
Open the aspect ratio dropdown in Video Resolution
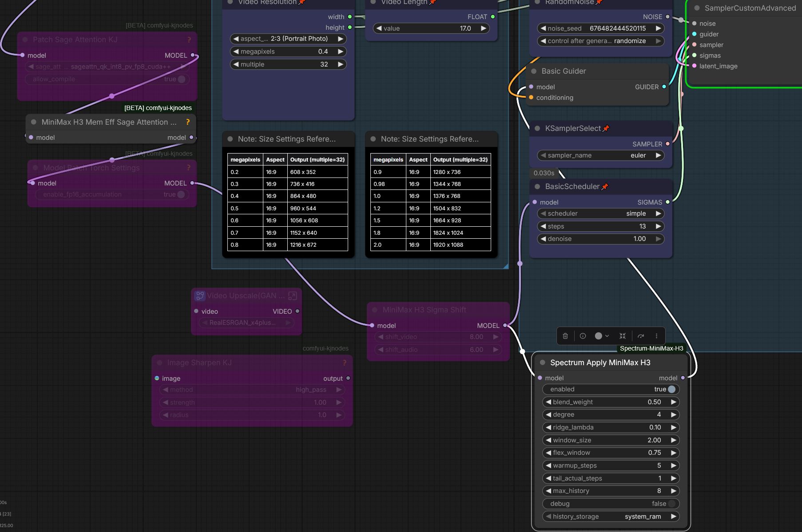[x=288, y=39]
